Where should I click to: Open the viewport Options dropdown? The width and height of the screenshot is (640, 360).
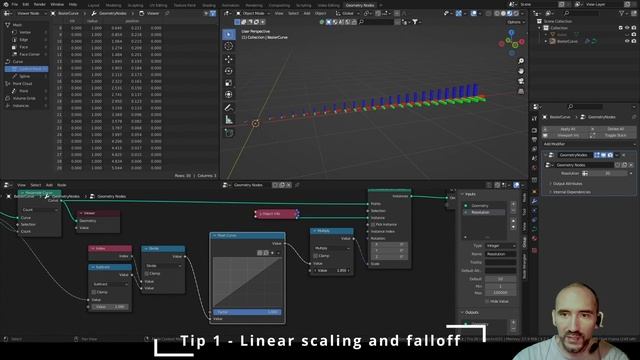click(x=515, y=22)
